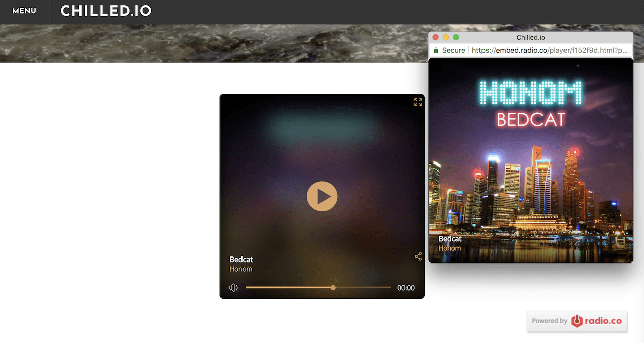Screen dimensions: 644x343
Task: Click the red radio.co logo icon
Action: tap(577, 321)
